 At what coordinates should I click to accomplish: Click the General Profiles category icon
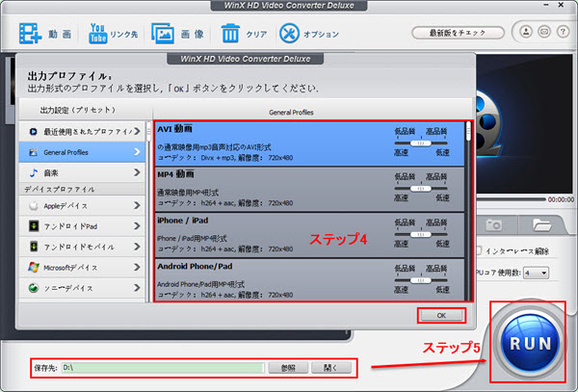coord(33,152)
